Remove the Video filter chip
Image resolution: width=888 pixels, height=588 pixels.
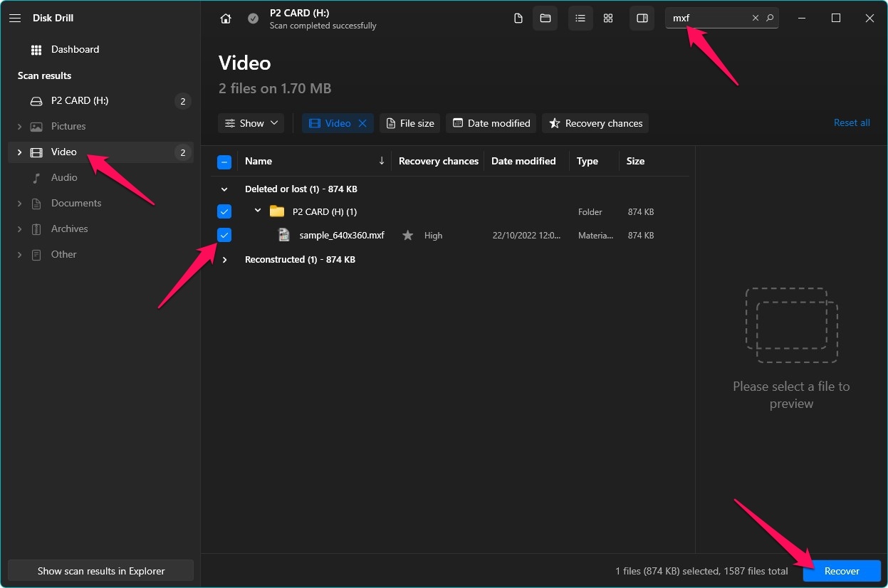362,123
